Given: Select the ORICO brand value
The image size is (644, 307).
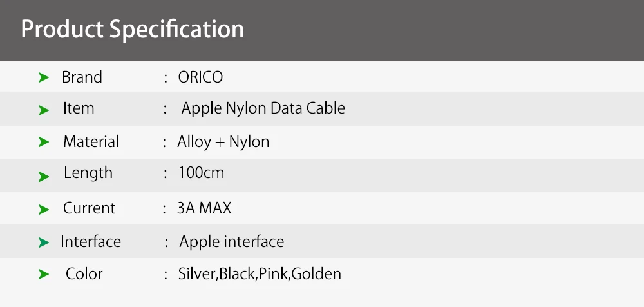Looking at the screenshot, I should point(201,77).
